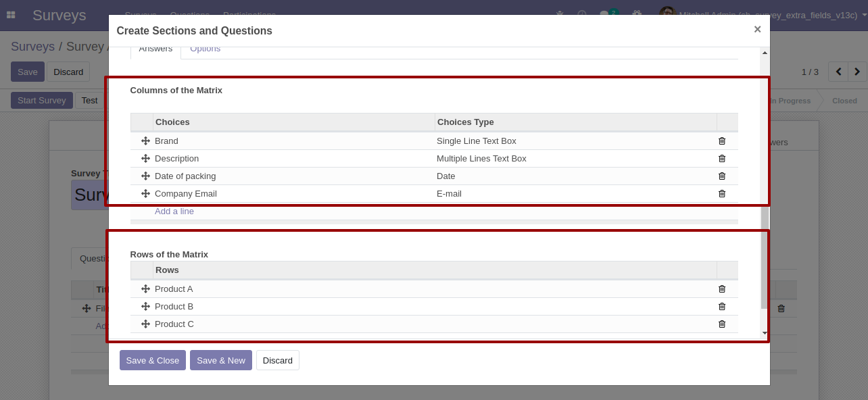Close the Create Sections dialog

(x=757, y=29)
